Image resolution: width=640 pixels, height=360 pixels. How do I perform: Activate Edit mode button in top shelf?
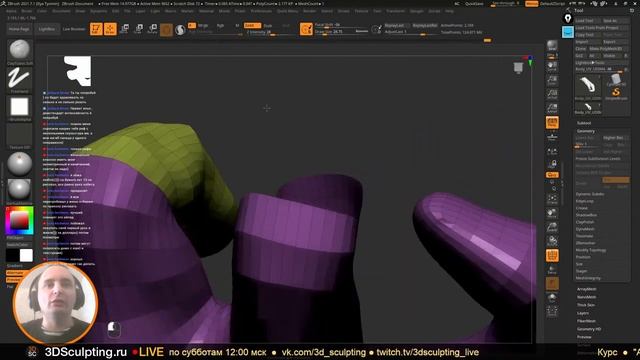coord(96,29)
